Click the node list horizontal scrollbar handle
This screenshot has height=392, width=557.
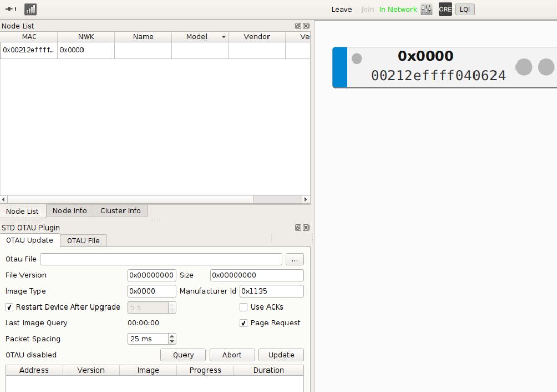coord(130,199)
